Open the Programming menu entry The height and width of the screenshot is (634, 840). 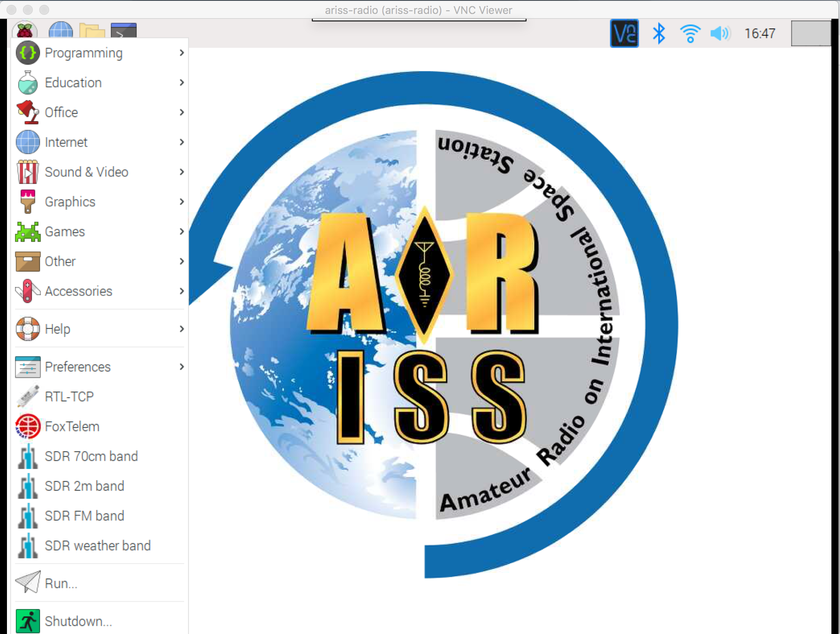coord(100,53)
